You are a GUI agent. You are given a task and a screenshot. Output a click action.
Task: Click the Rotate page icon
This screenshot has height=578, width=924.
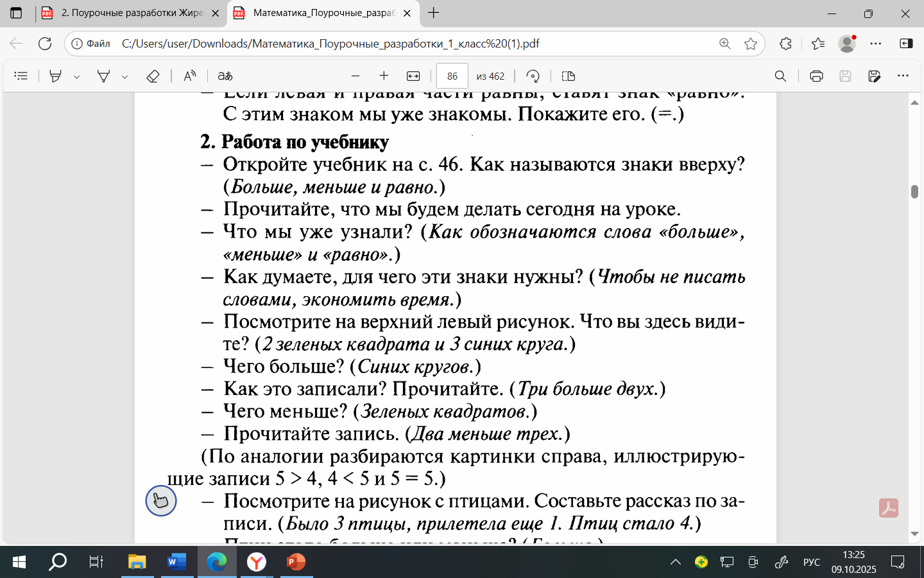(x=533, y=76)
